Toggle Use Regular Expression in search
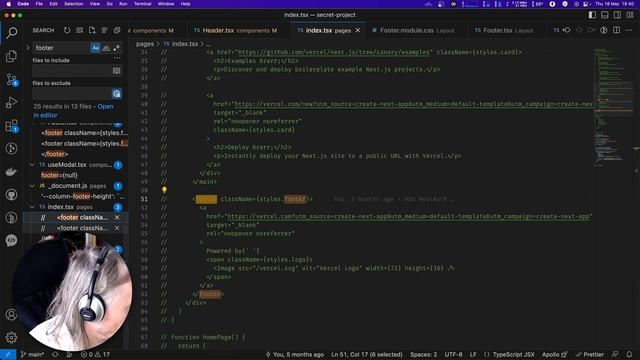This screenshot has width=640, height=360. 117,48
